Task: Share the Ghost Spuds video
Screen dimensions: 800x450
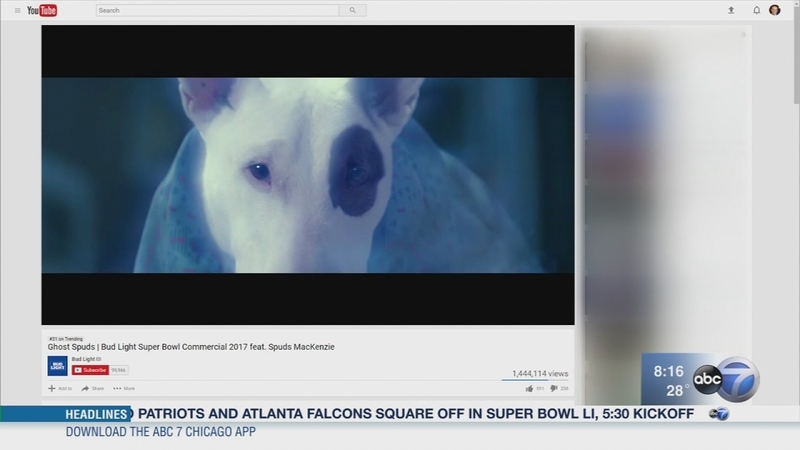Action: pyautogui.click(x=93, y=389)
